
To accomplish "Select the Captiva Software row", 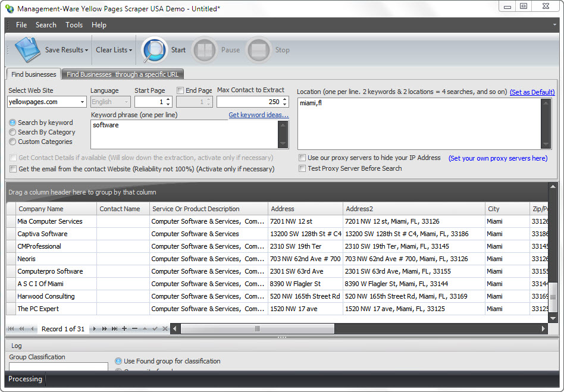I will pos(277,234).
